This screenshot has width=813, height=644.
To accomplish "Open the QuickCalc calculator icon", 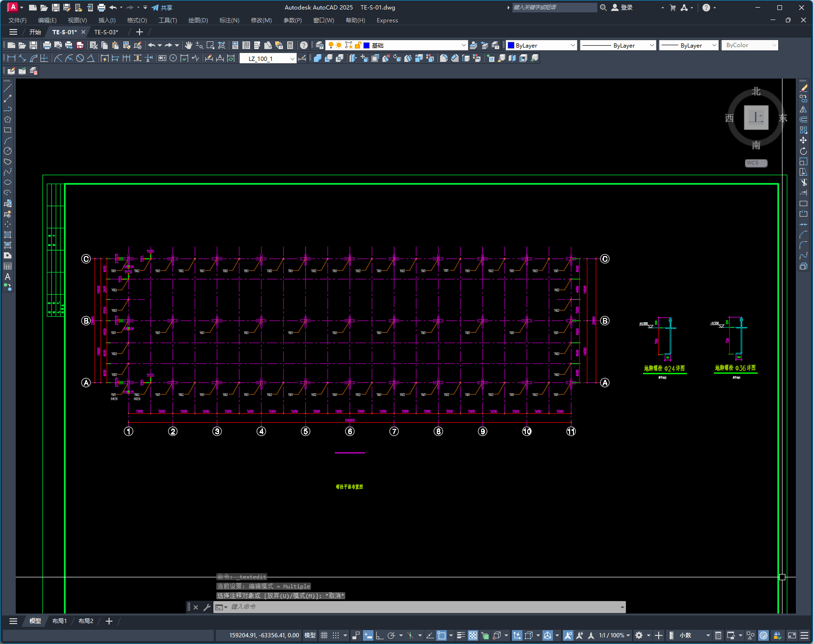I will click(x=290, y=45).
